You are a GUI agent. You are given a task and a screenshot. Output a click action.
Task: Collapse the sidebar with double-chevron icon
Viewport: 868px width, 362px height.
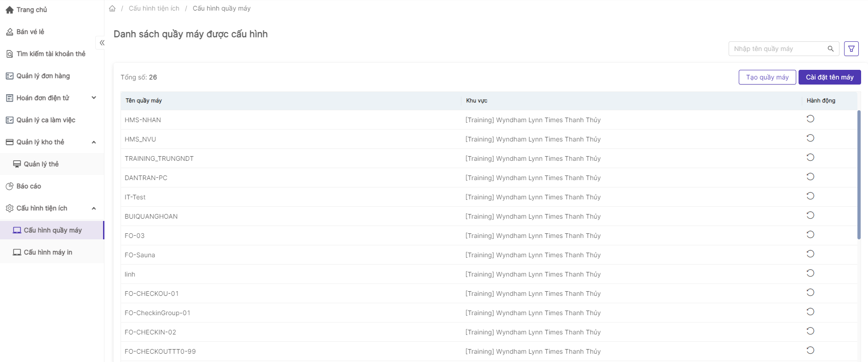(102, 43)
